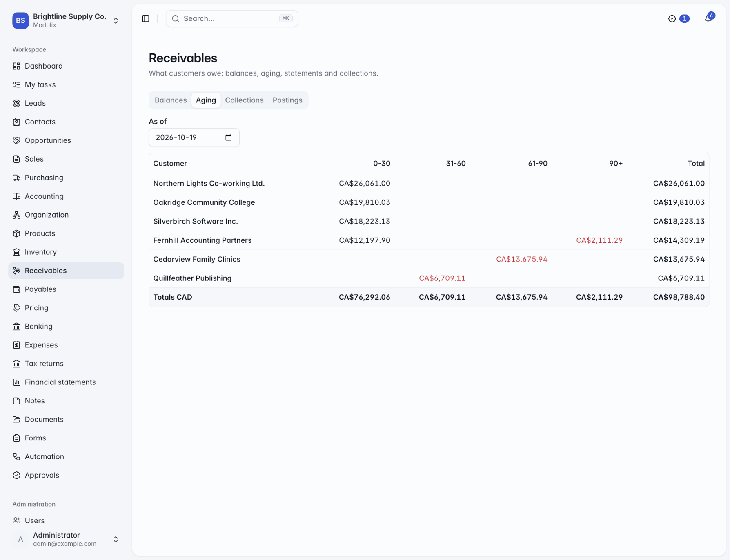
Task: Click Quillfeather Publishing CA$6,709.11 31-60 amount
Action: pos(442,278)
